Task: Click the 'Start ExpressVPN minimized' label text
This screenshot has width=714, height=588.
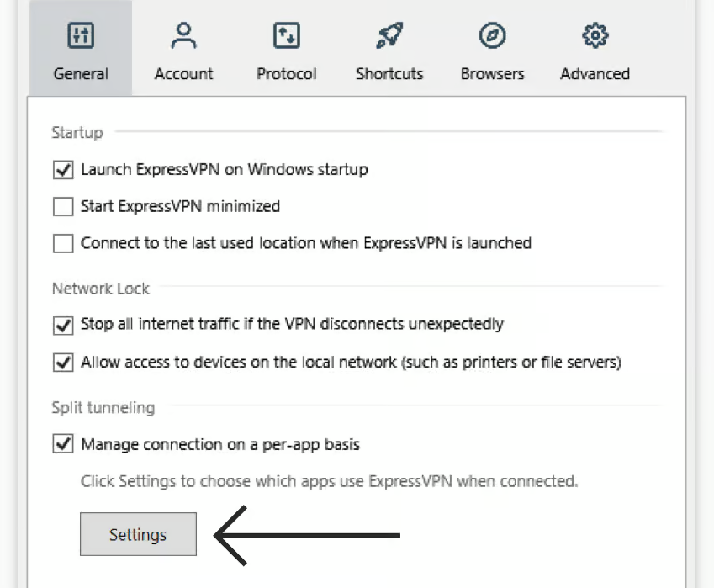Action: point(180,206)
